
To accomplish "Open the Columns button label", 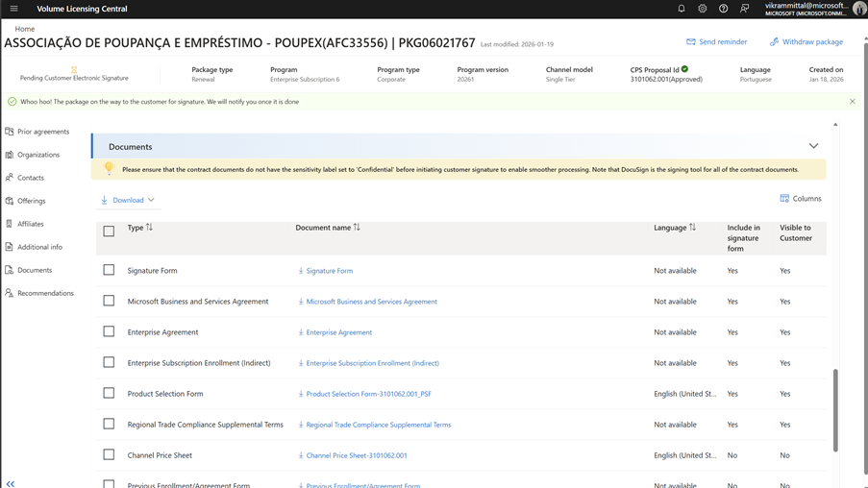I will click(x=806, y=198).
